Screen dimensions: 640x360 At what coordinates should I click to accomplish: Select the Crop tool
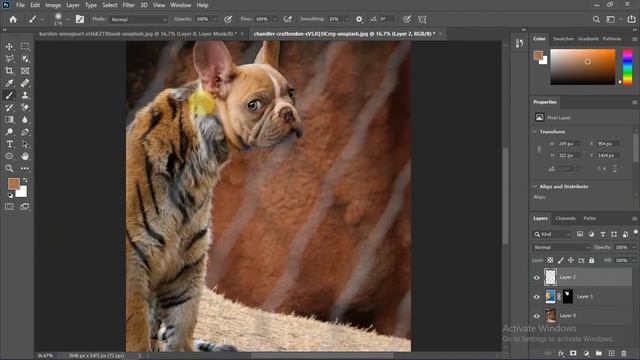click(x=9, y=71)
